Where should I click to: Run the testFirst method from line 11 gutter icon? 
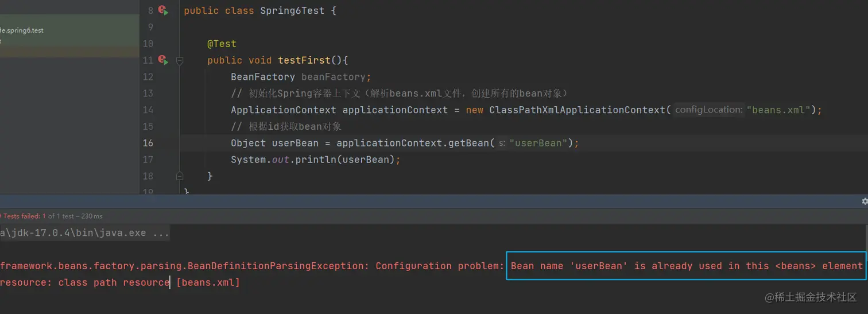[163, 60]
